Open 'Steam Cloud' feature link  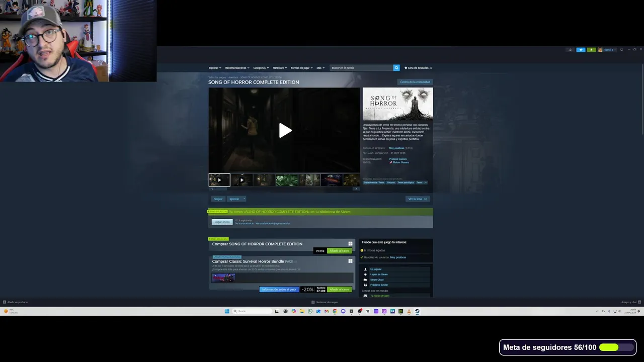377,280
